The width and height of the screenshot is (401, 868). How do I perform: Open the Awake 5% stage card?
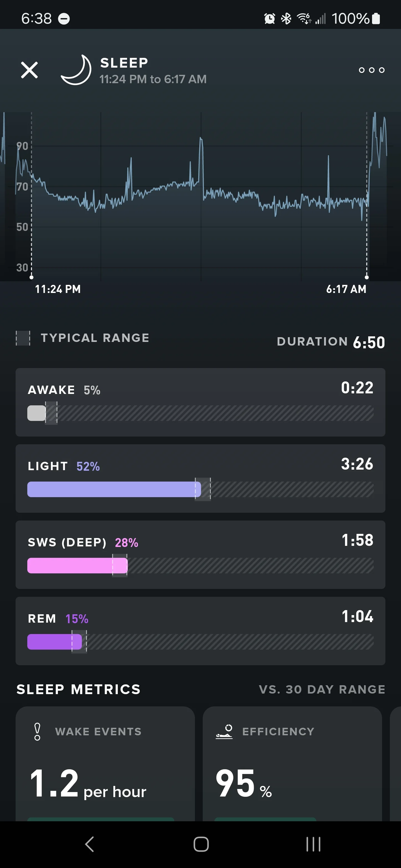pos(200,402)
